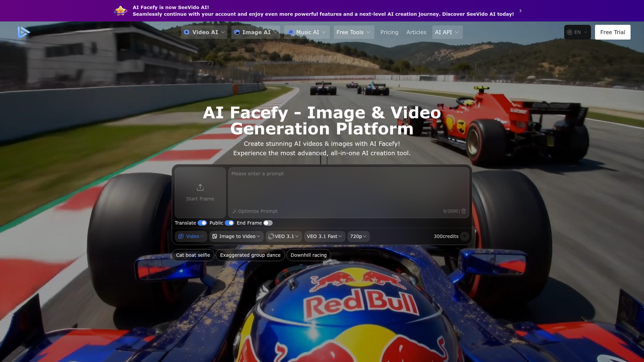Click the Video mode icon in the selector
The image size is (644, 362).
181,236
